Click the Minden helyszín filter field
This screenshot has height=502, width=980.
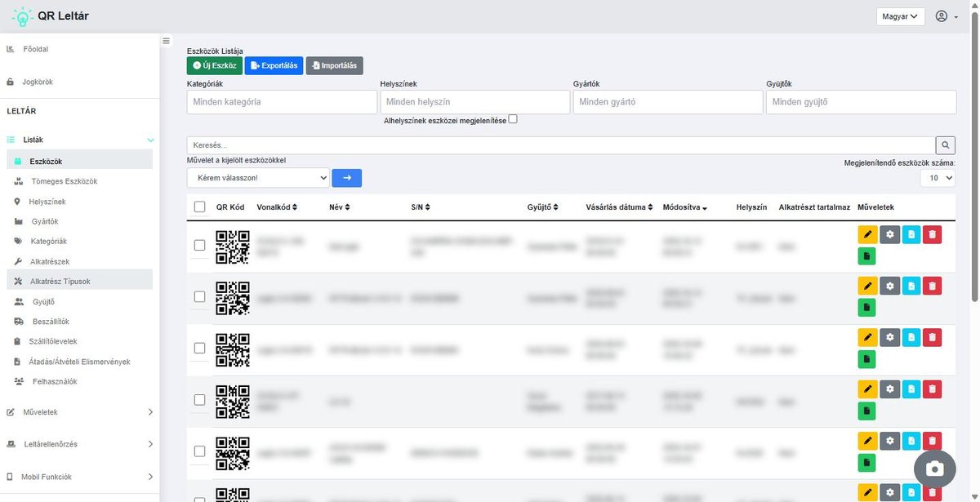[475, 102]
